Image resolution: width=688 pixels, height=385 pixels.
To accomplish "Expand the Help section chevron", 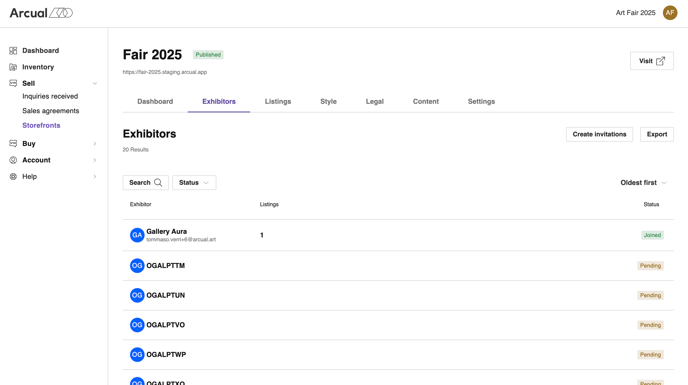I will (94, 176).
